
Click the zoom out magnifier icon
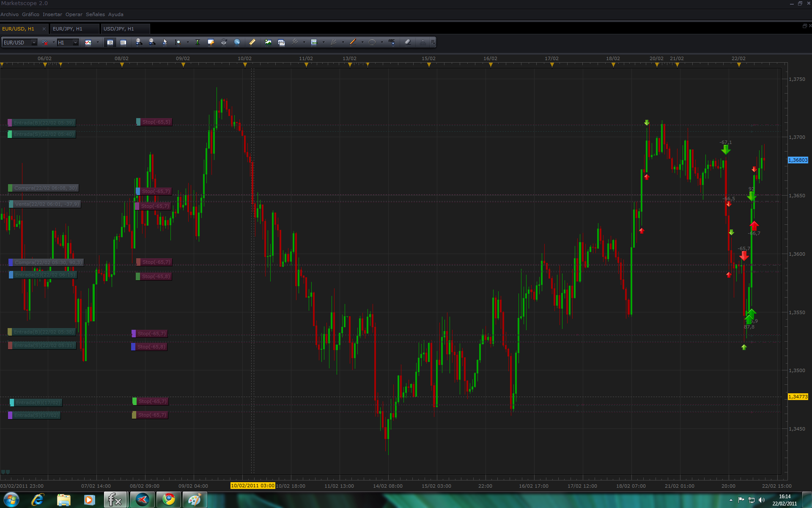pyautogui.click(x=152, y=42)
